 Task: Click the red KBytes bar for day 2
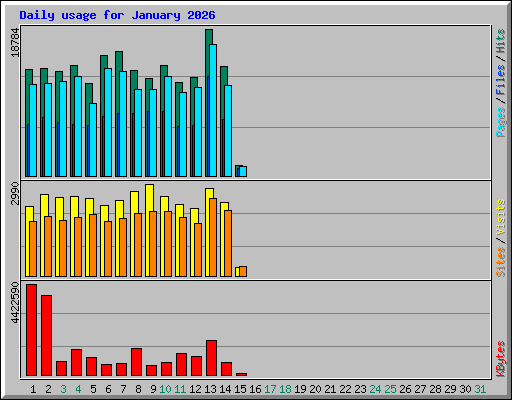point(46,335)
